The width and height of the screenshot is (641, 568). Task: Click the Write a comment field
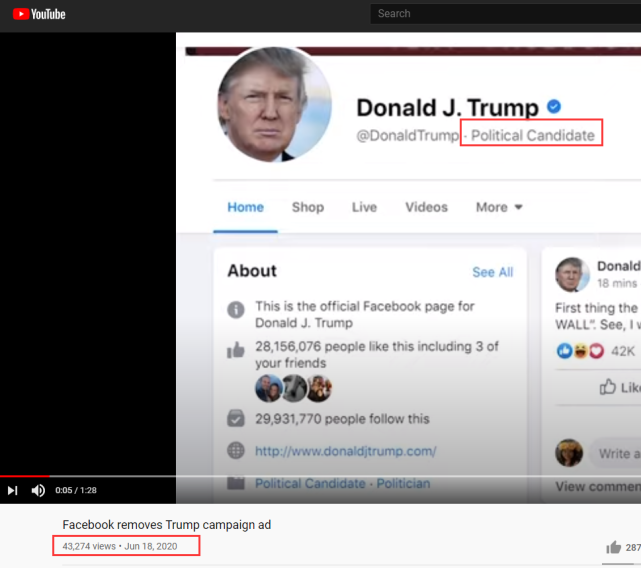click(615, 454)
